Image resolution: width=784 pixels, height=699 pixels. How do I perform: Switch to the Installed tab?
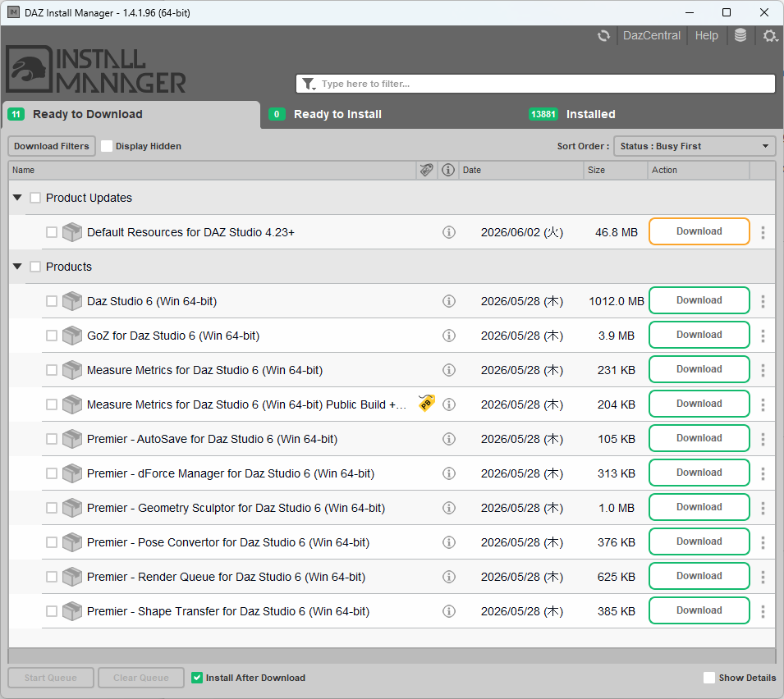[572, 114]
